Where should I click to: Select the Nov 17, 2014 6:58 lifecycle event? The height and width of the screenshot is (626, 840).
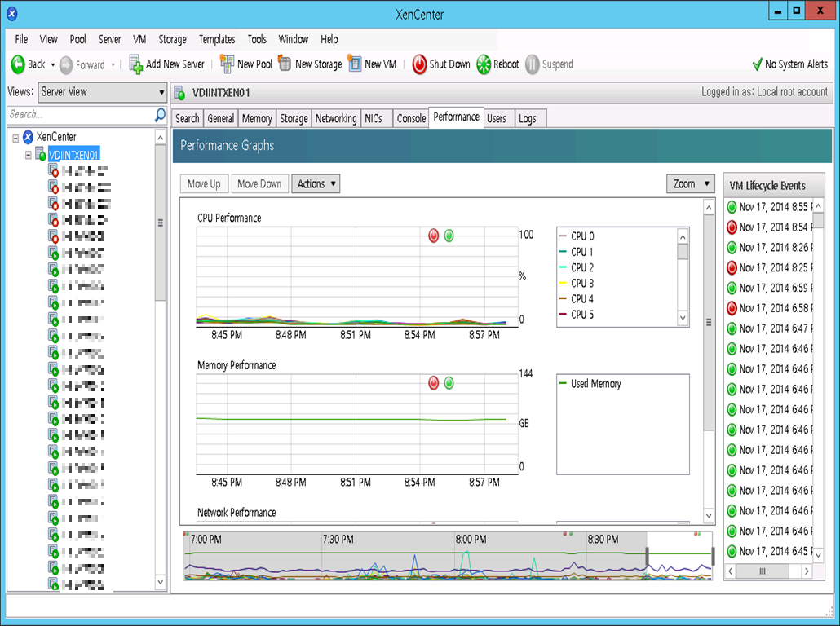point(769,308)
